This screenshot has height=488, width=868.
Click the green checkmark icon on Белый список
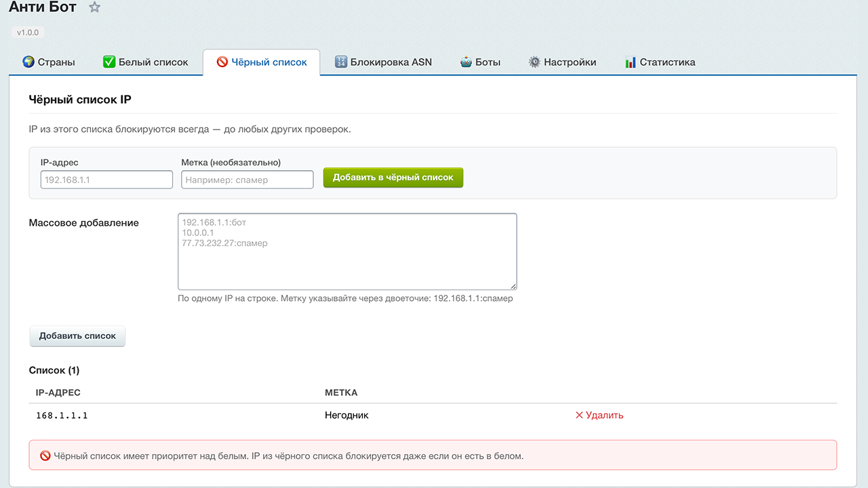click(x=109, y=62)
